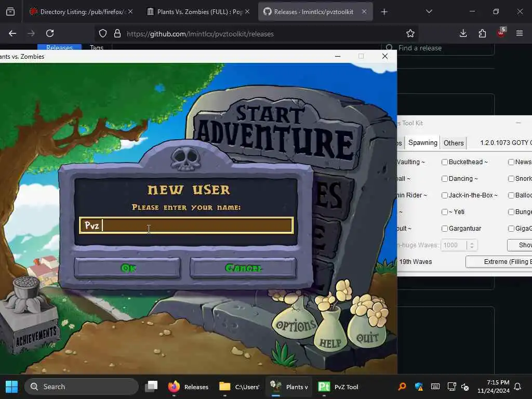532x399 pixels.
Task: Enable the Buckethead zombie checkbox
Action: click(445, 162)
